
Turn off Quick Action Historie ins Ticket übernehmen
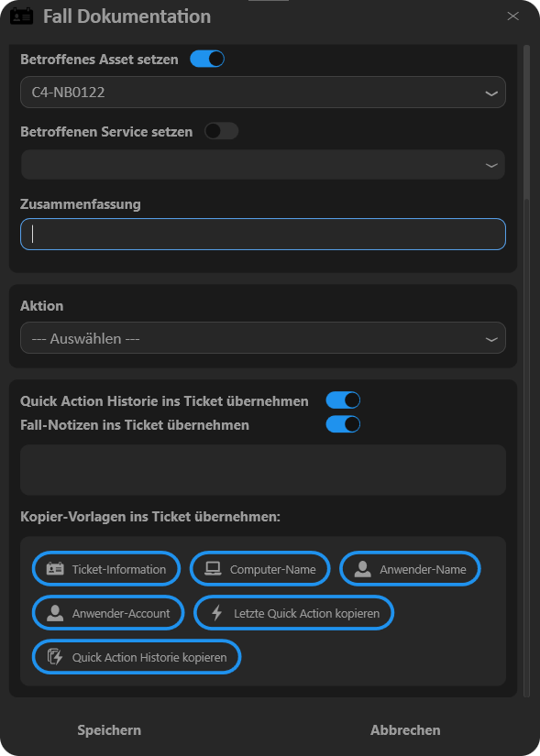343,400
